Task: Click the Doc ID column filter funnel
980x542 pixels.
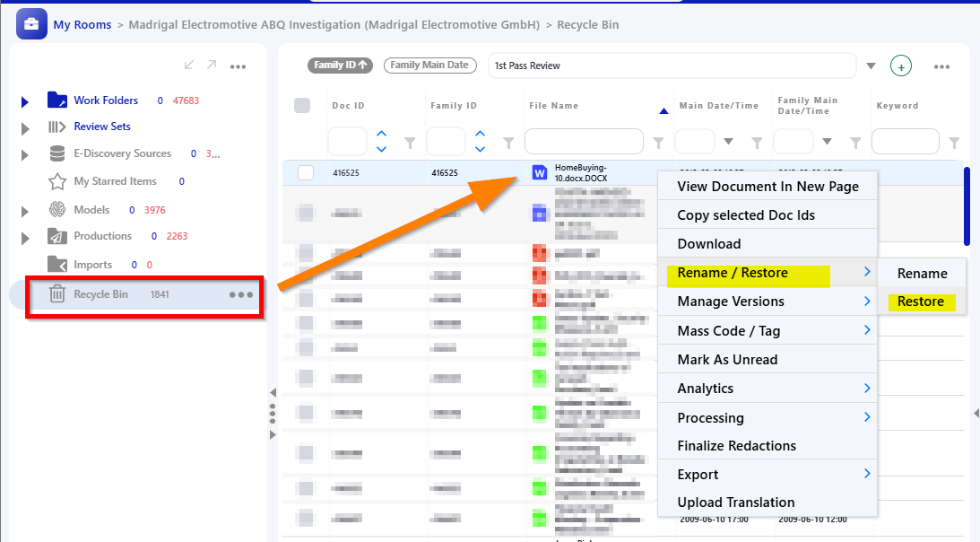Action: coord(410,144)
